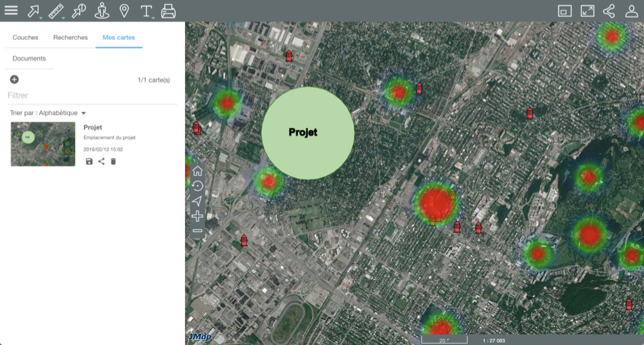The width and height of the screenshot is (644, 345).
Task: Share the Projet map
Action: pos(101,161)
